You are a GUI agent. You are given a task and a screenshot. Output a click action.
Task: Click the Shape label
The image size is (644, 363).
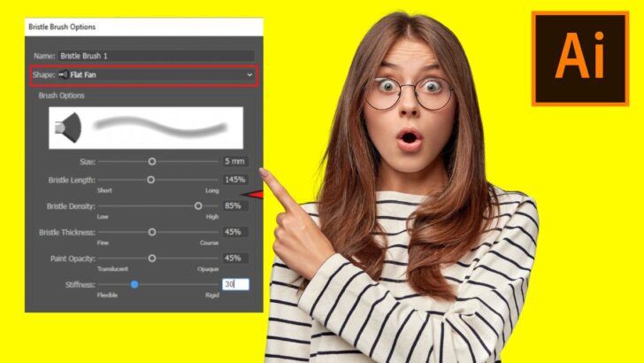(x=44, y=75)
